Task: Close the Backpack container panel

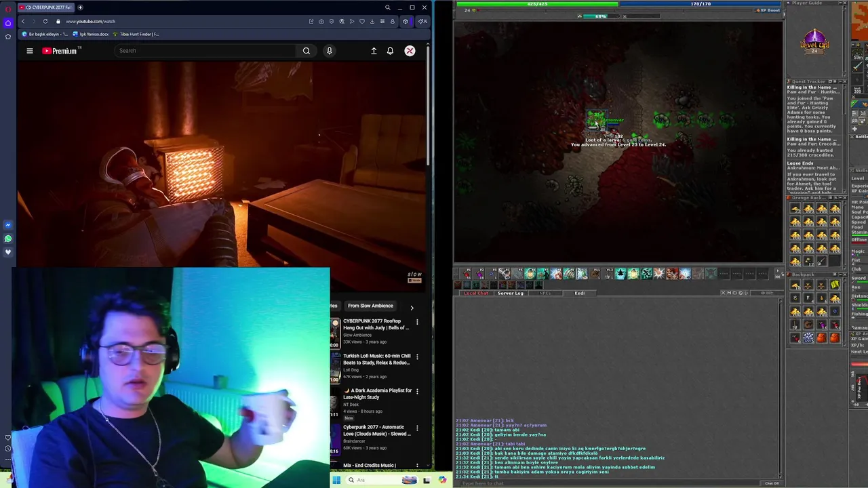Action: pyautogui.click(x=845, y=274)
